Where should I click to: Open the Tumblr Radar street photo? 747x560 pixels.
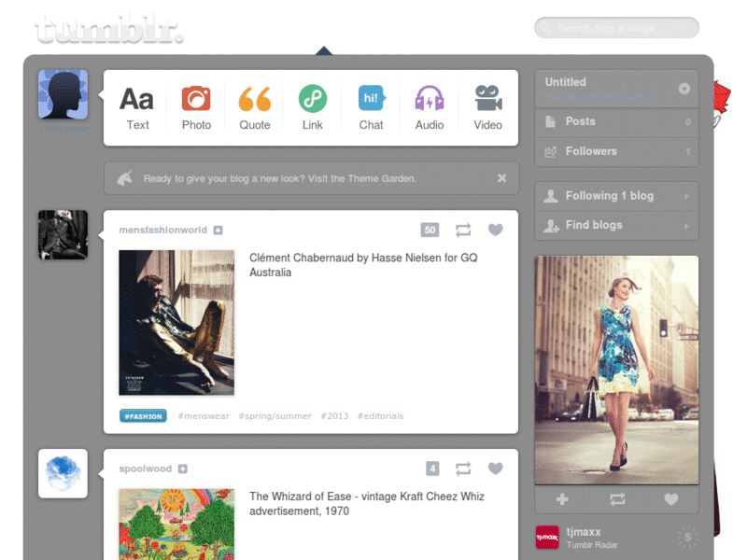616,371
